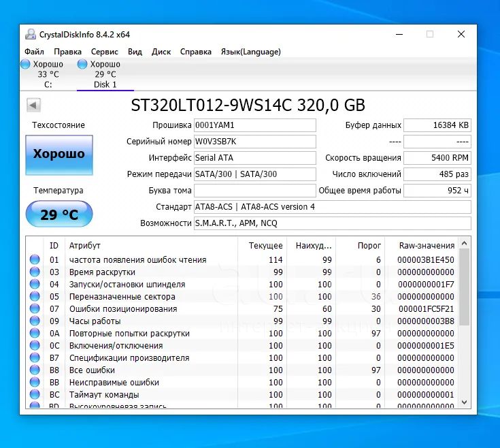Click the Возможности S.M.A.R.T., APM, NCQ field
Screen dimensions: 500x448
[332, 223]
